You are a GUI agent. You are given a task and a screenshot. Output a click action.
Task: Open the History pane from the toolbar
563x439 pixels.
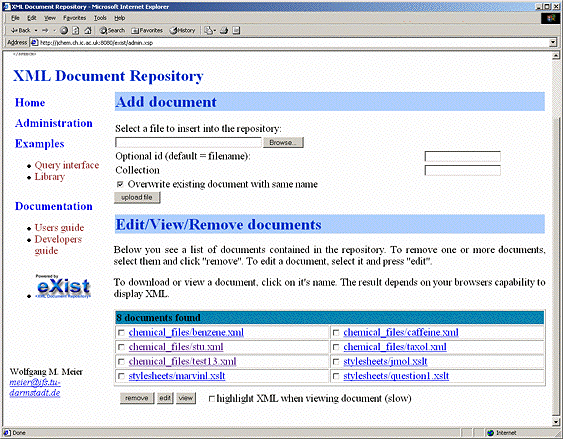[182, 31]
